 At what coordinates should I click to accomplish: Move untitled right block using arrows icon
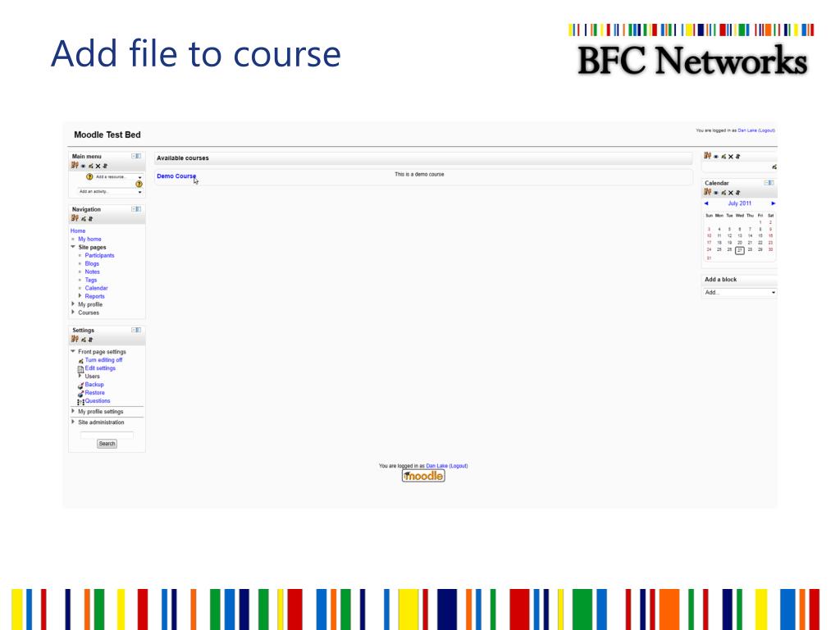pyautogui.click(x=737, y=157)
